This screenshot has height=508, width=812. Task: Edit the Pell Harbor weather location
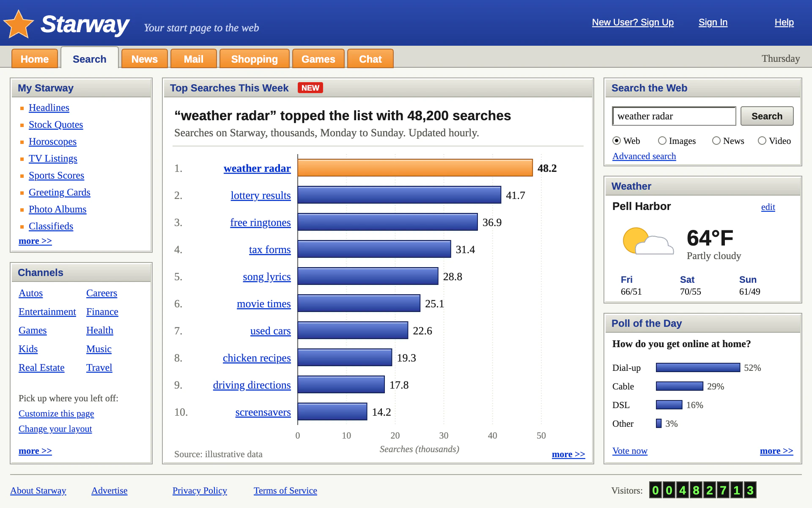pyautogui.click(x=768, y=207)
